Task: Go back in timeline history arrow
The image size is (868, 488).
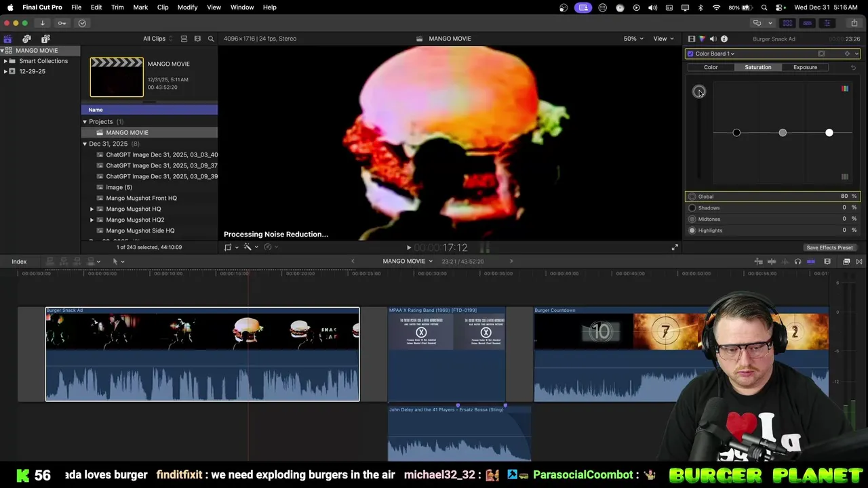Action: [x=353, y=262]
